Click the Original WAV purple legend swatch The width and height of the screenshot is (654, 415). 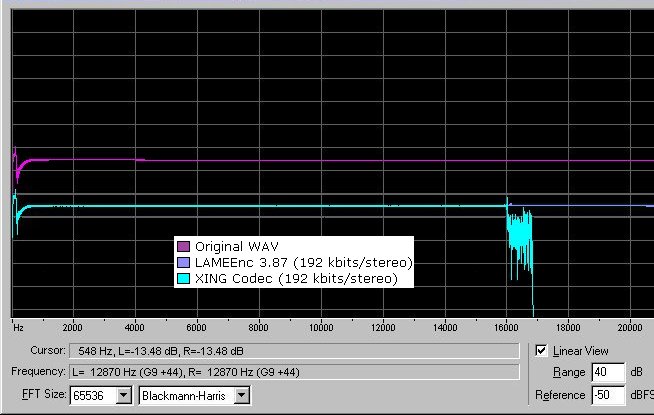pos(184,246)
